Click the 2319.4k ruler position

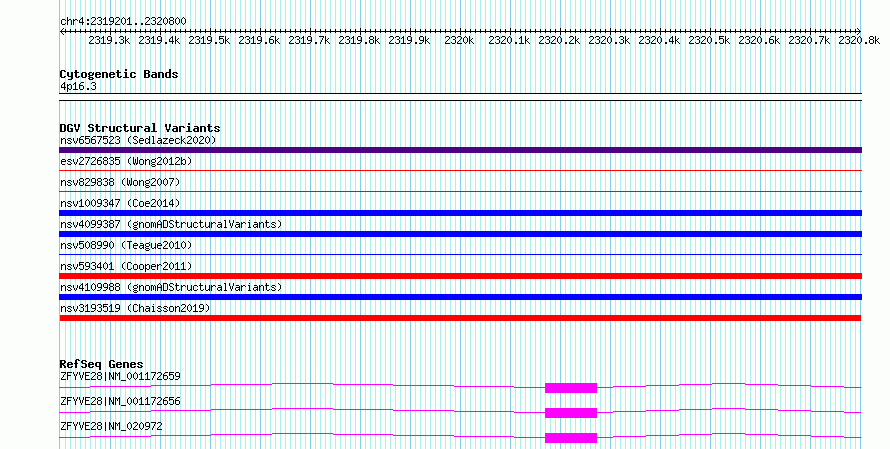click(x=159, y=40)
